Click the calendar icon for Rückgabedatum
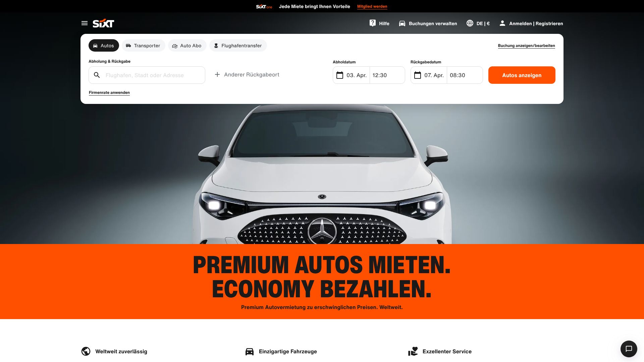 (x=418, y=75)
